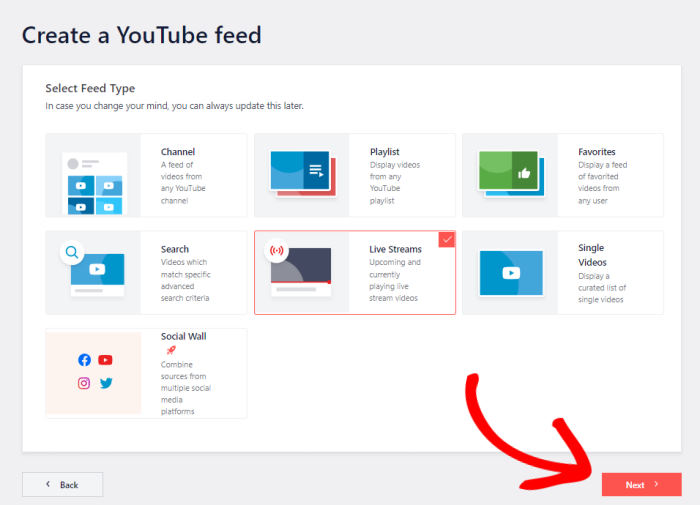
Task: Click the Social Wall title label
Action: pos(183,337)
